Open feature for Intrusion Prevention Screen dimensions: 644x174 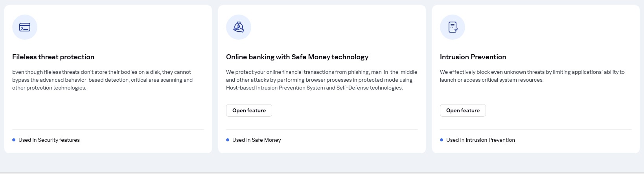[x=463, y=110]
